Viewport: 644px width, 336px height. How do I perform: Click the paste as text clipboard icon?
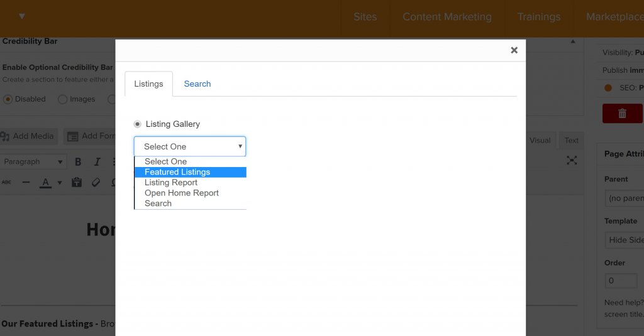[x=77, y=183]
